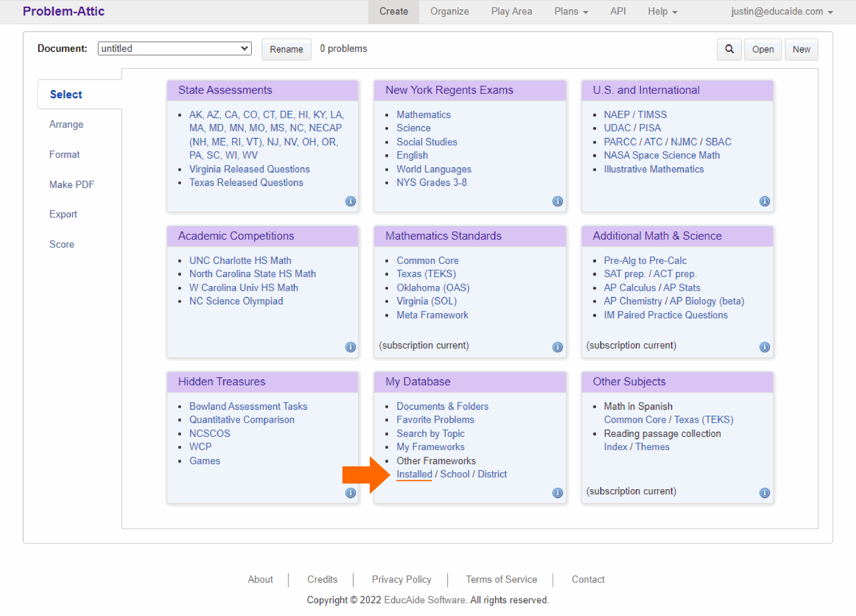
Task: Open My Frameworks link
Action: 430,447
